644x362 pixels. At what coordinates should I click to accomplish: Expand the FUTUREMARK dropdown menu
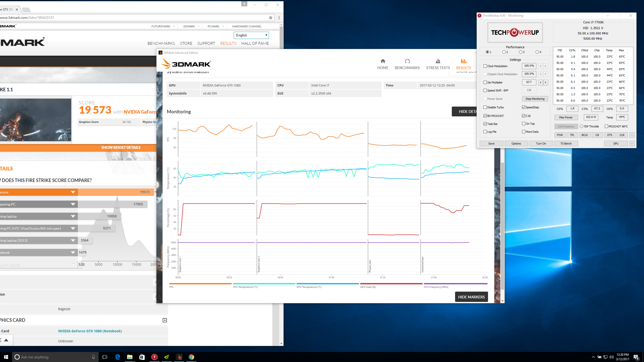click(174, 26)
